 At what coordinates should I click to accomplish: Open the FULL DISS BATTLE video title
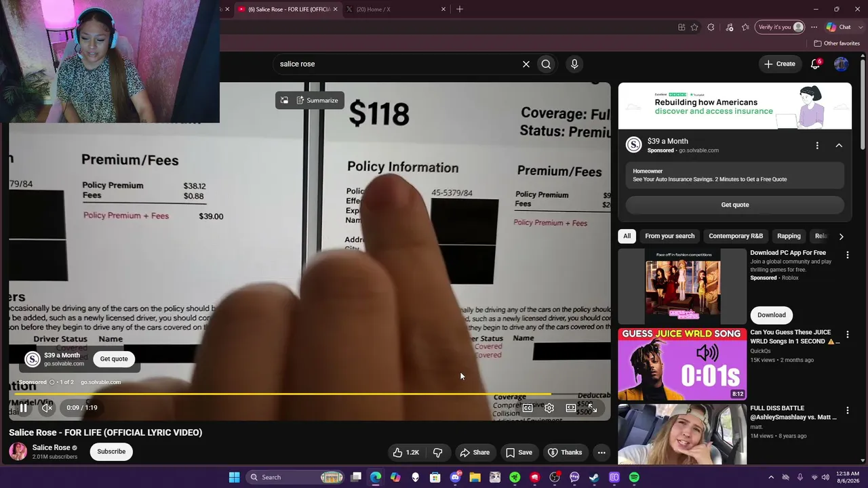click(793, 413)
